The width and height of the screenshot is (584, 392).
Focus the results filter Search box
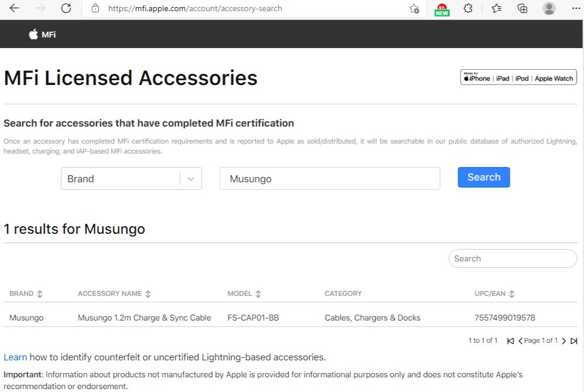click(513, 258)
